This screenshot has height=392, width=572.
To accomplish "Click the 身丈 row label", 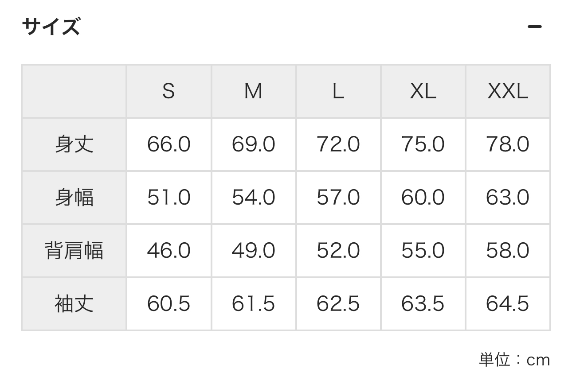I will (x=74, y=144).
